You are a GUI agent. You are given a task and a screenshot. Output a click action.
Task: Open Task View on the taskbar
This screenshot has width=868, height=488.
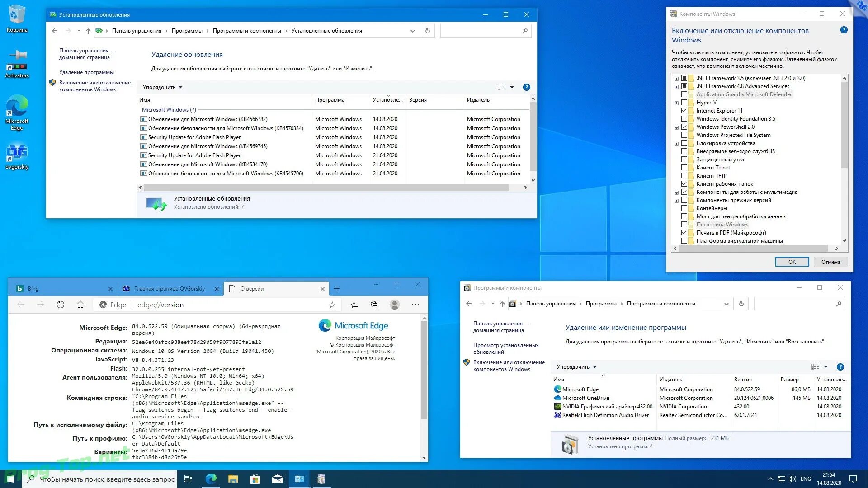click(188, 479)
